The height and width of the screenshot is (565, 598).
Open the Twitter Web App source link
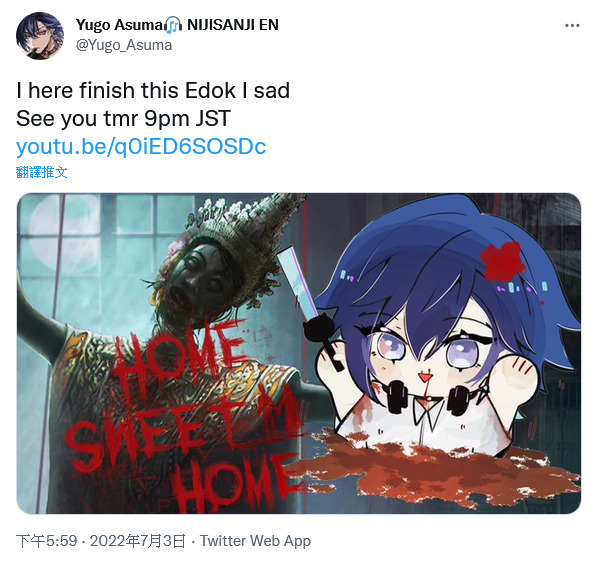256,541
